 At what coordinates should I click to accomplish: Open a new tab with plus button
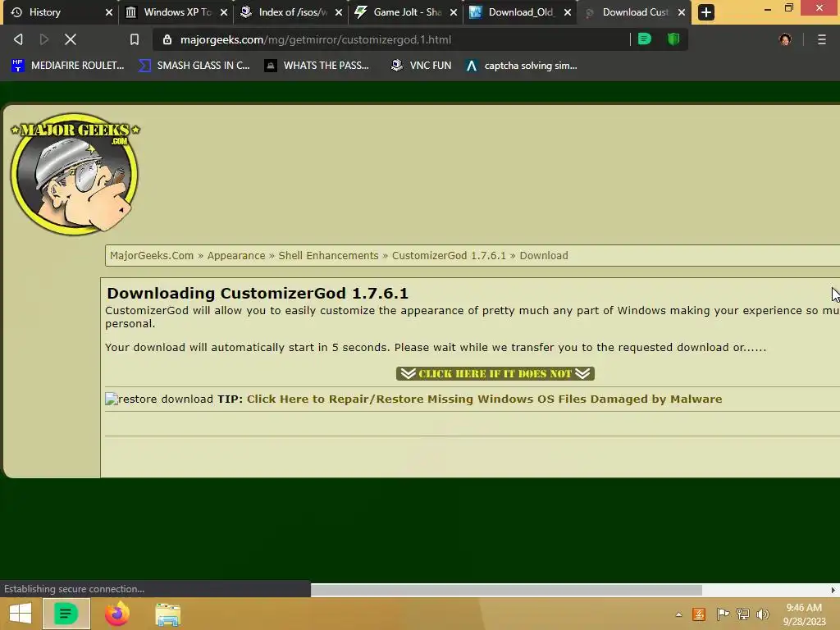(705, 12)
